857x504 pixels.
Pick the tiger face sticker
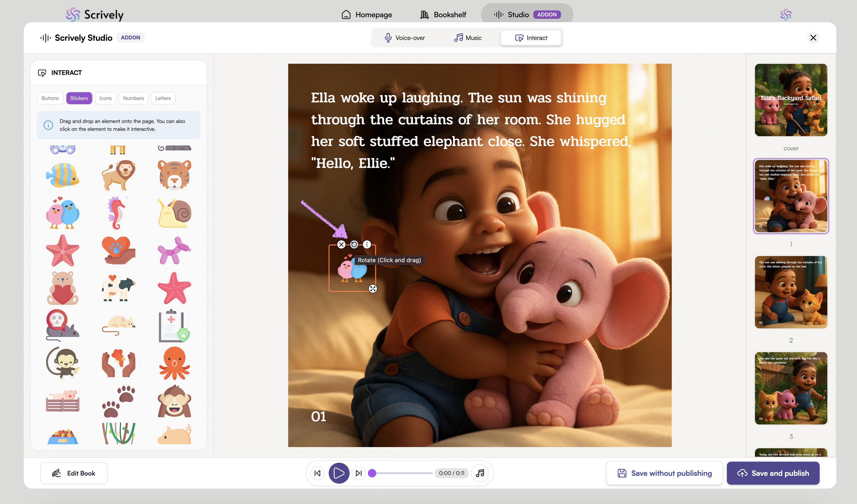tap(175, 175)
